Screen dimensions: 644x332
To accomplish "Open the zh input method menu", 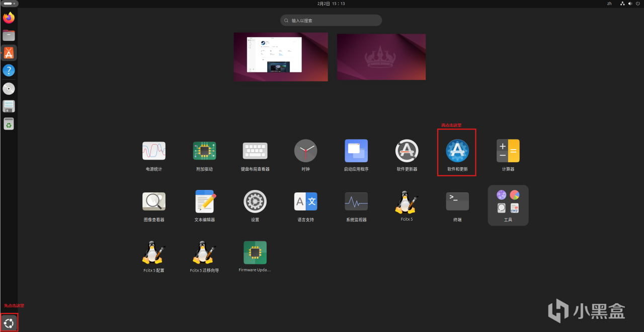I will pyautogui.click(x=609, y=4).
